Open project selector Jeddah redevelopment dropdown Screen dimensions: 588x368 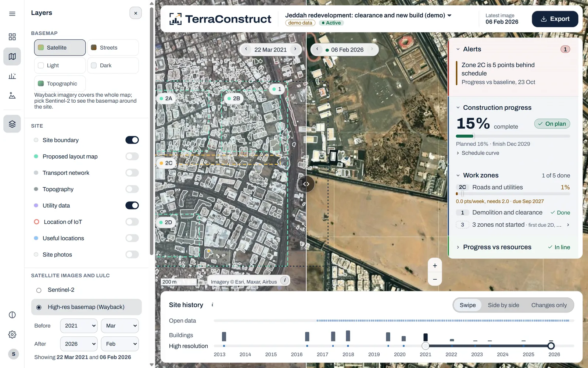(x=368, y=15)
